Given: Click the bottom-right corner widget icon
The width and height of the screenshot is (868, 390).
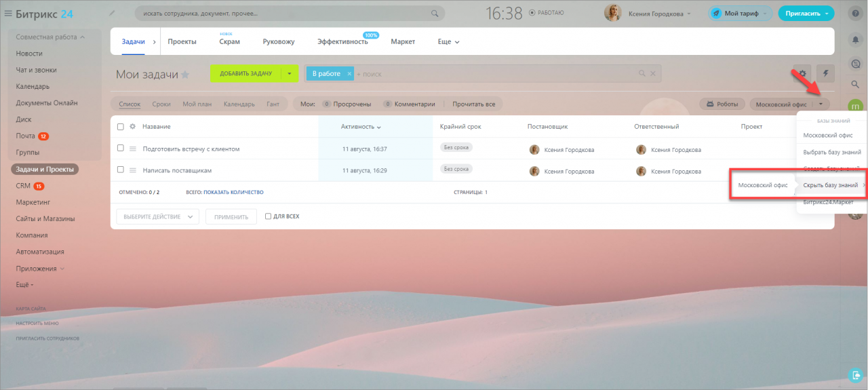Looking at the screenshot, I should [854, 374].
